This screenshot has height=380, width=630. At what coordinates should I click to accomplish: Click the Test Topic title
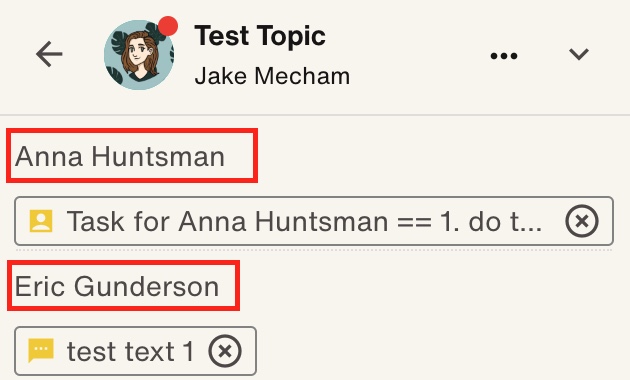click(260, 36)
